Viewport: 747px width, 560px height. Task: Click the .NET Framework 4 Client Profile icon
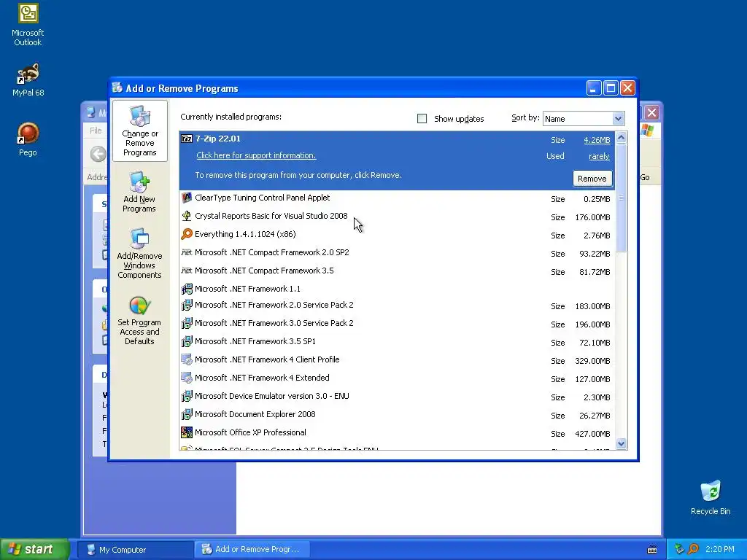point(187,359)
